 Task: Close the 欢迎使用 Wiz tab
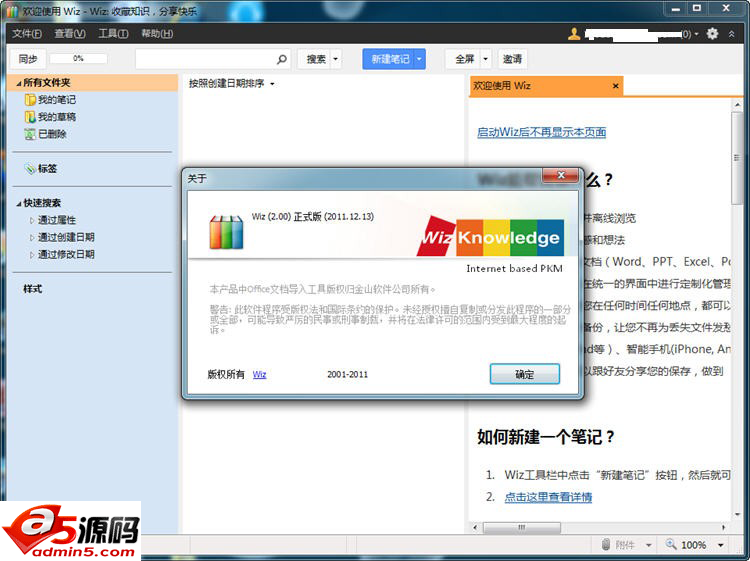[616, 86]
